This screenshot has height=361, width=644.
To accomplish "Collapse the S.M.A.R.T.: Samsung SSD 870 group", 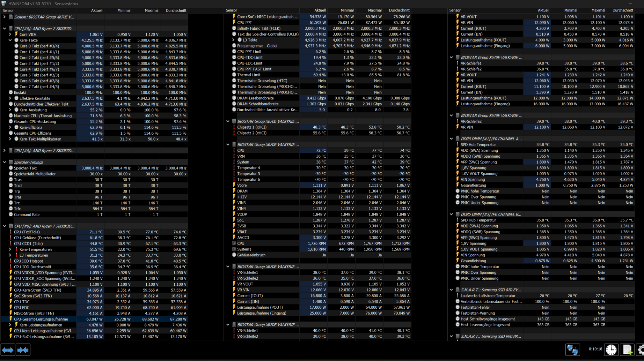I will point(451,290).
